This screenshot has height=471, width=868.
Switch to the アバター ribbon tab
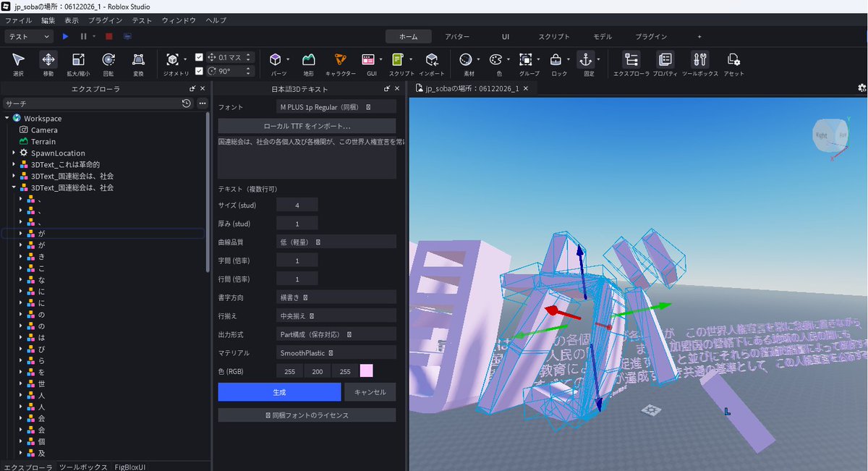457,36
